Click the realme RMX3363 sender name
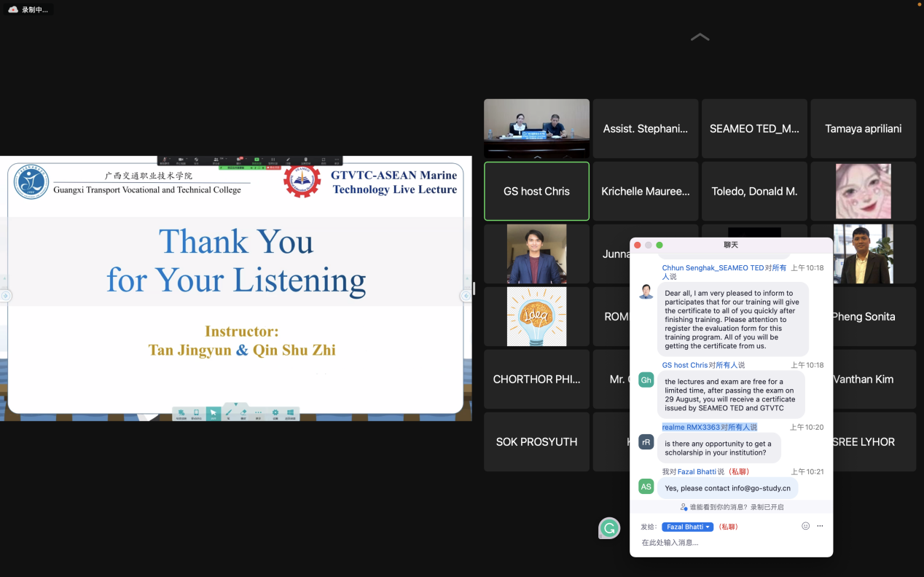 click(690, 428)
